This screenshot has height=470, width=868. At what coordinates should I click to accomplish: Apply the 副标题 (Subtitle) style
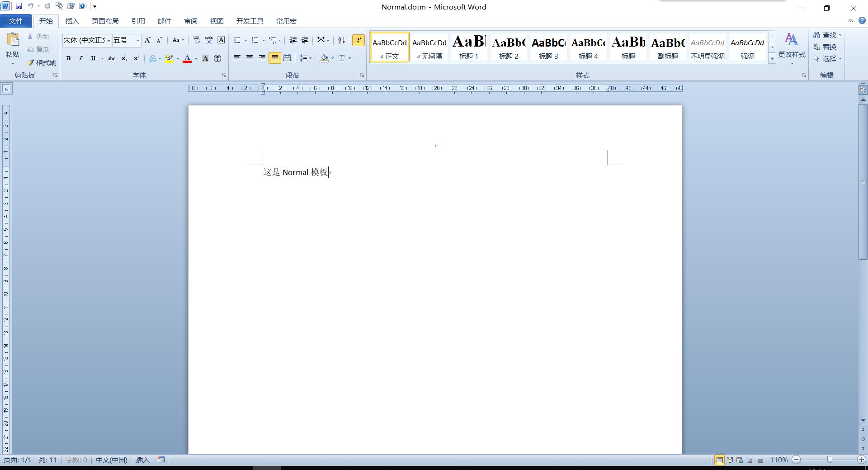coord(668,47)
